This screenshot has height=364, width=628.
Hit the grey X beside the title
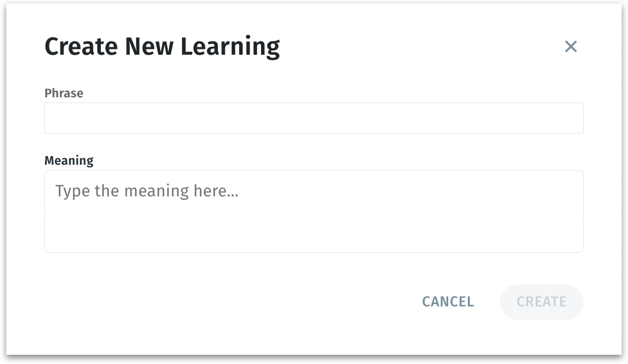pos(570,47)
